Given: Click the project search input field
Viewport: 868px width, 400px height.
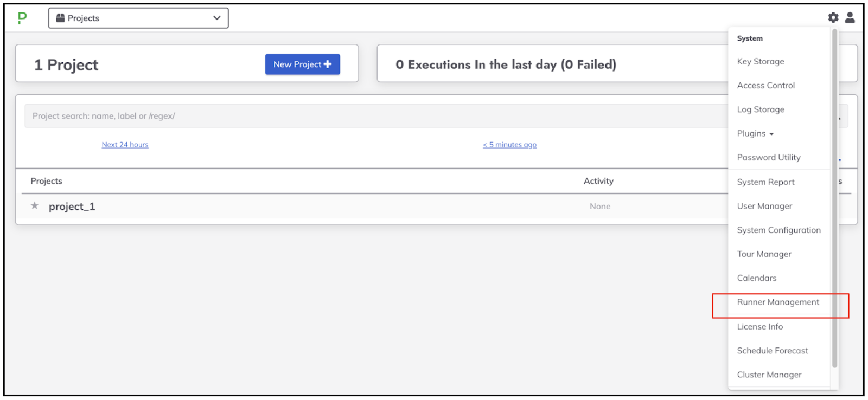Looking at the screenshot, I should point(374,116).
